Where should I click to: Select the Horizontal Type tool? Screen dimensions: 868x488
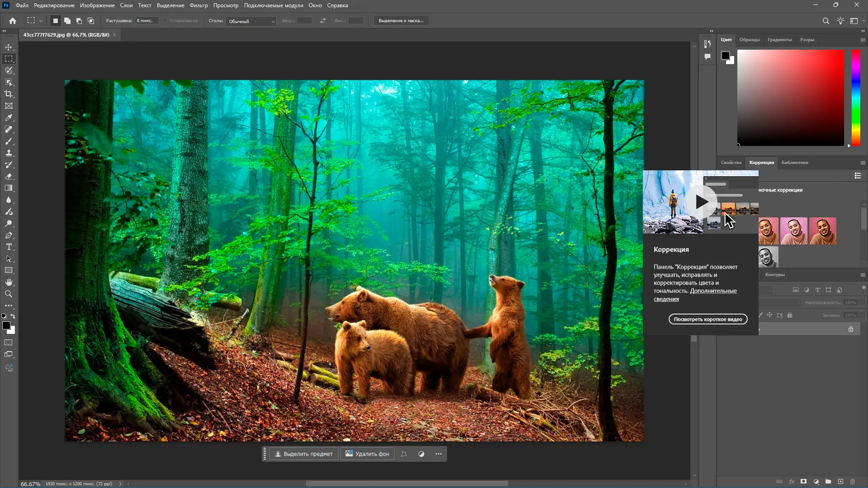coord(9,247)
